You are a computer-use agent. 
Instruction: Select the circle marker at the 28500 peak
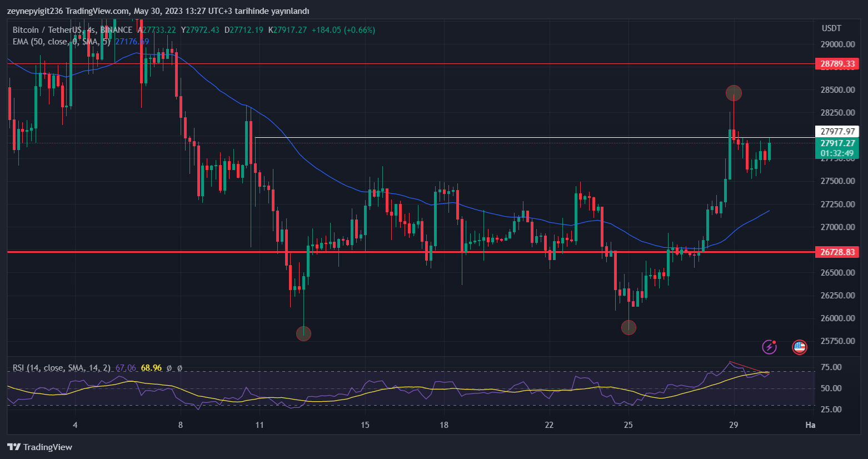pos(734,93)
